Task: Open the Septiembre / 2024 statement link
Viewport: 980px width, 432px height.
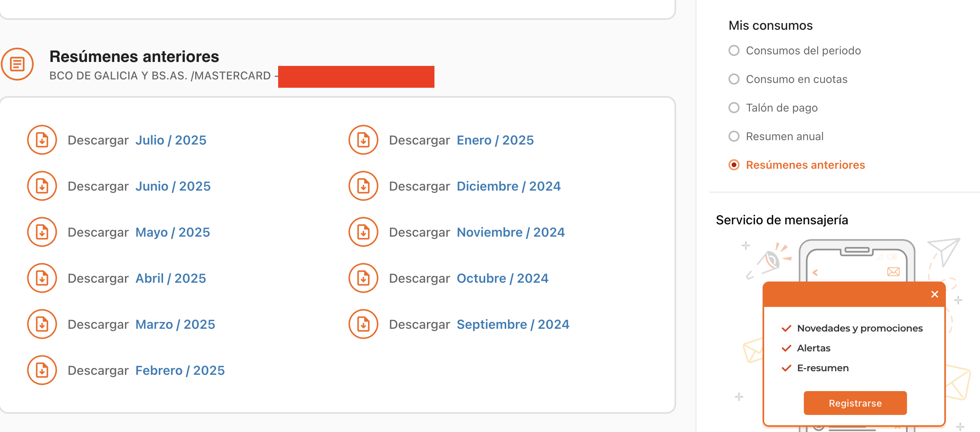Action: click(x=513, y=324)
